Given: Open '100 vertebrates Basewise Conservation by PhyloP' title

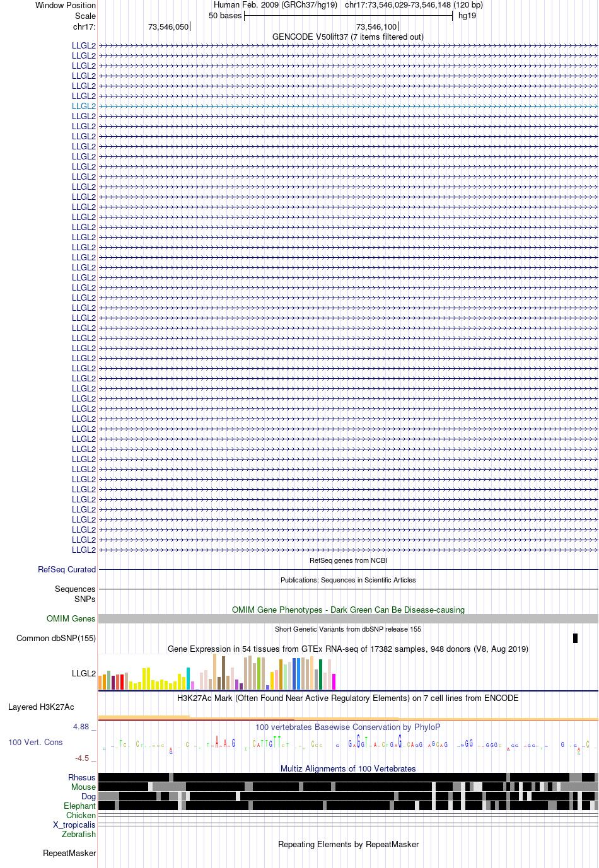Looking at the screenshot, I should pyautogui.click(x=348, y=727).
